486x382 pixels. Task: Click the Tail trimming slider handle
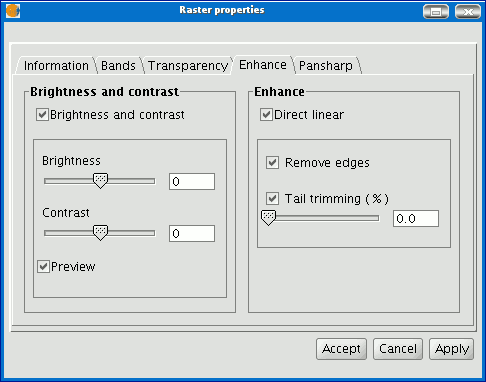[x=268, y=218]
